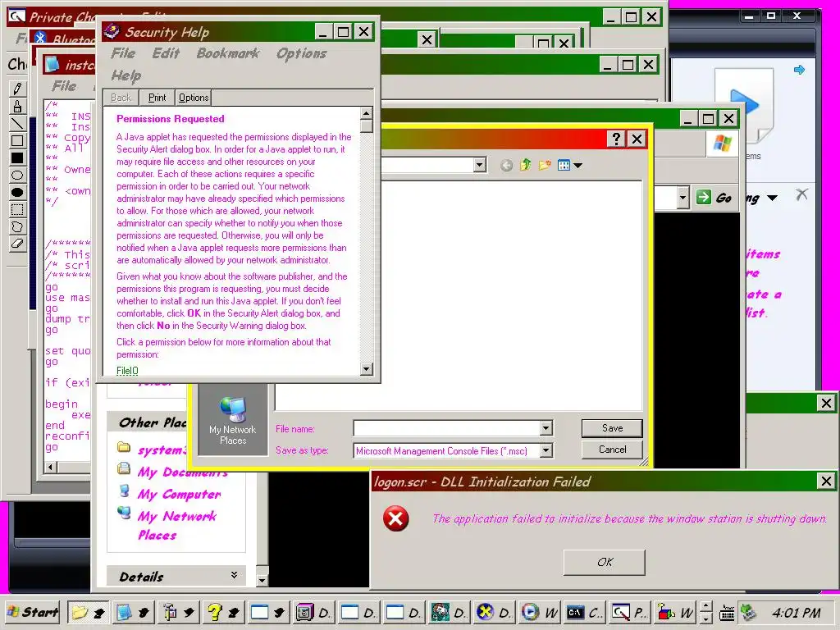Click the context help question mark button
This screenshot has width=840, height=630.
616,139
